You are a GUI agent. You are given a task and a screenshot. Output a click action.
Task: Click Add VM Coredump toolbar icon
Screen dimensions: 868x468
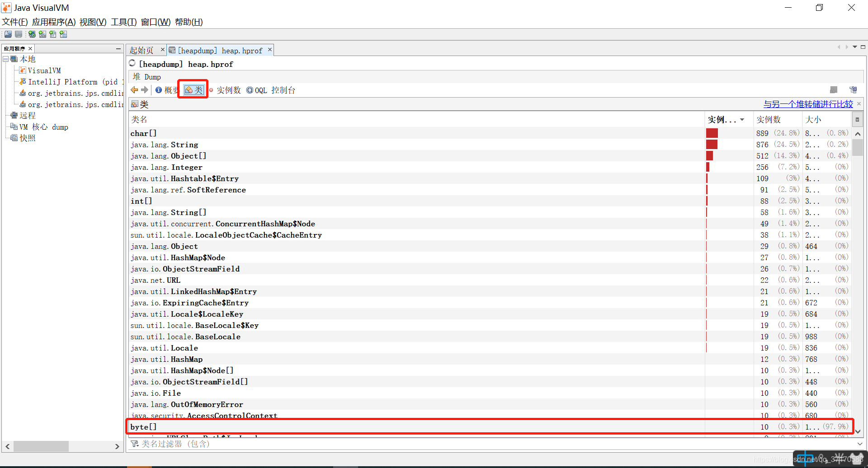(53, 34)
